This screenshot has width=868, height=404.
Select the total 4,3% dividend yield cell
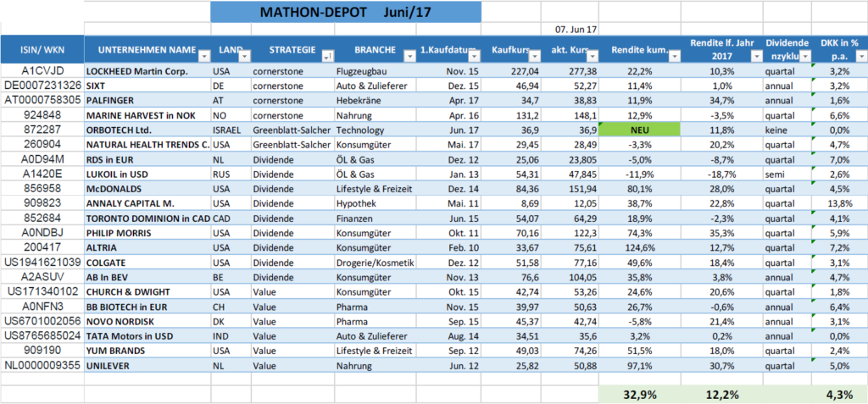tap(840, 395)
